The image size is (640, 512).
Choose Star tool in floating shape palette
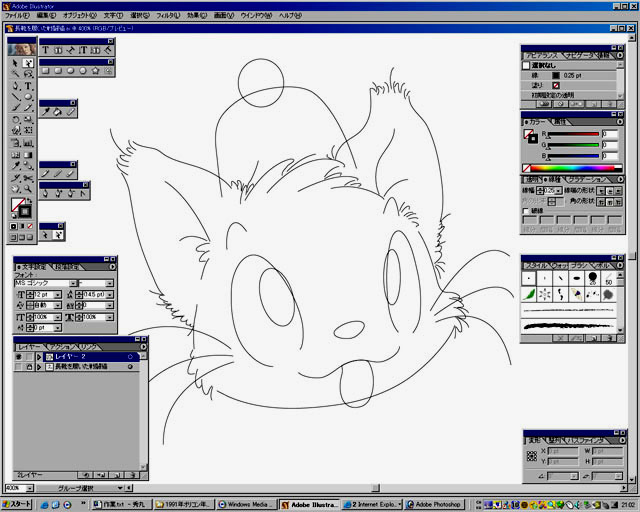click(x=95, y=71)
